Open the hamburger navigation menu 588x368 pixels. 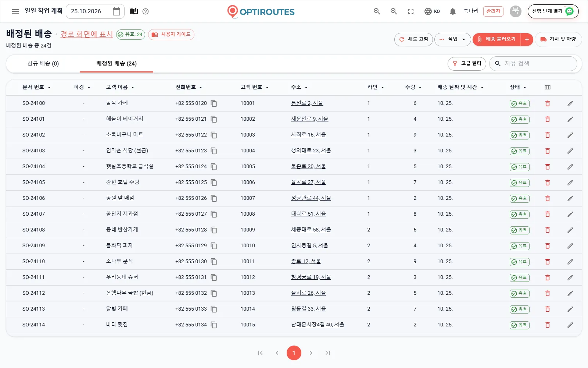pos(15,11)
